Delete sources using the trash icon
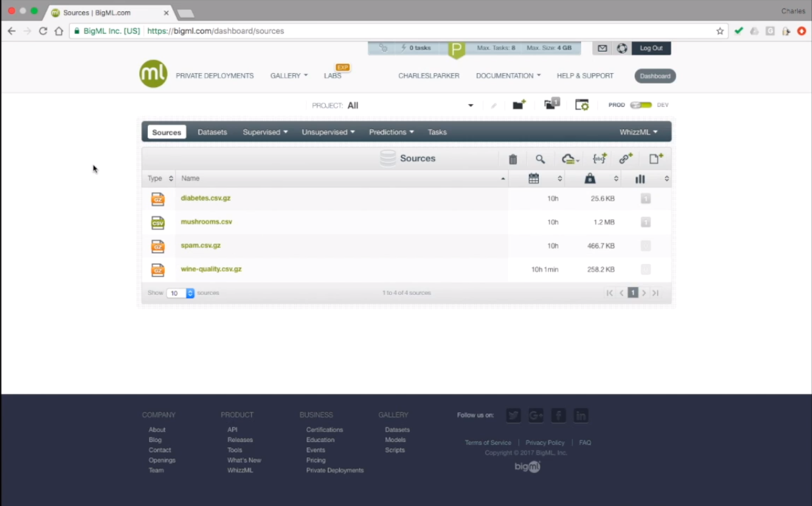812x506 pixels. (513, 159)
